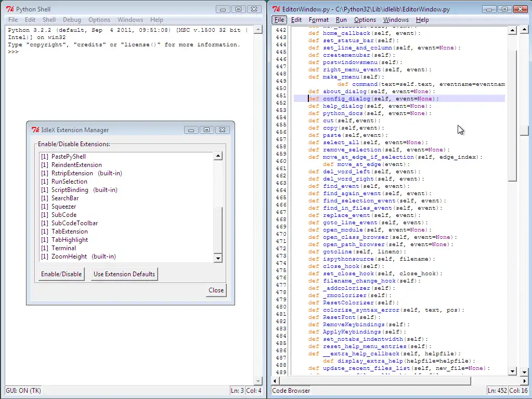Click editor vertical scrollbar up arrow
The height and width of the screenshot is (399, 532).
point(512,30)
